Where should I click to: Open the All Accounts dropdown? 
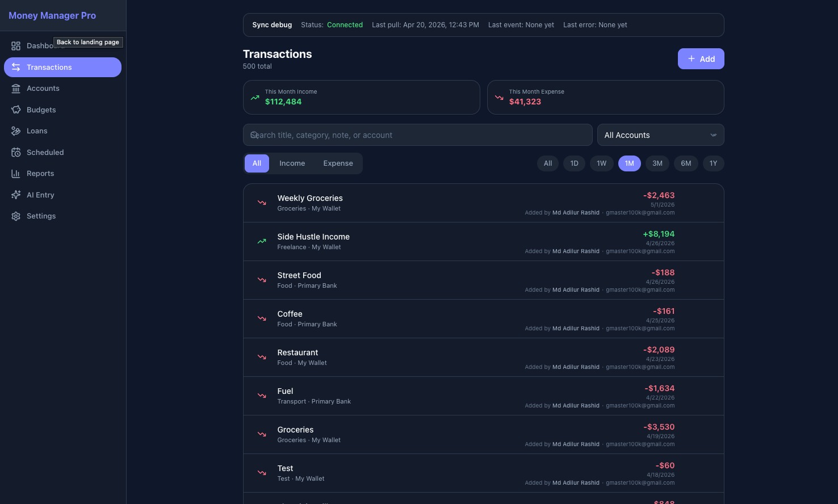point(660,135)
